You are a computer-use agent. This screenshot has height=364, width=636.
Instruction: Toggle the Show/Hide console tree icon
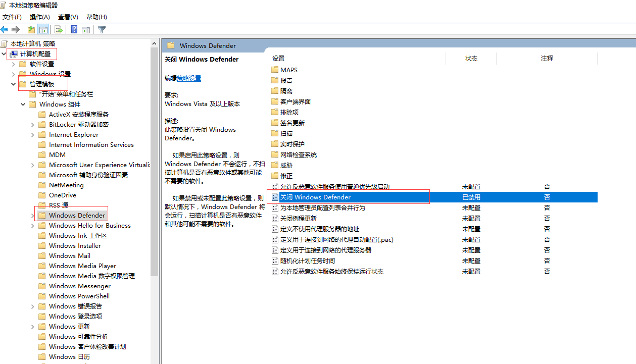pos(43,30)
